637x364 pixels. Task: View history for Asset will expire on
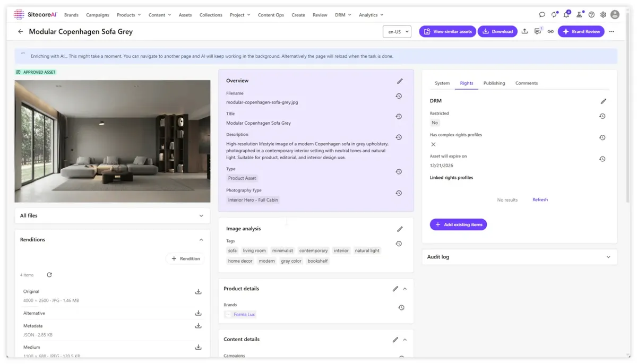point(602,159)
